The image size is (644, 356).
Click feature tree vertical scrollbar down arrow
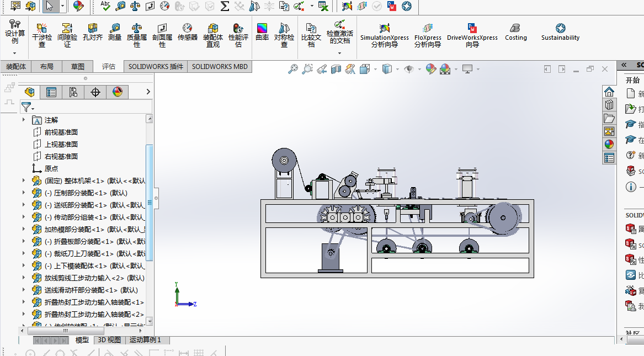[x=150, y=322]
